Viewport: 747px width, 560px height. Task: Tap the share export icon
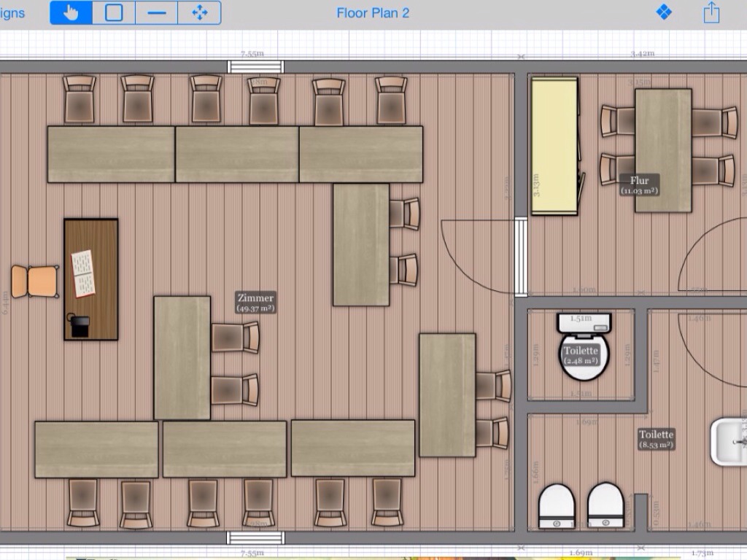click(x=711, y=12)
